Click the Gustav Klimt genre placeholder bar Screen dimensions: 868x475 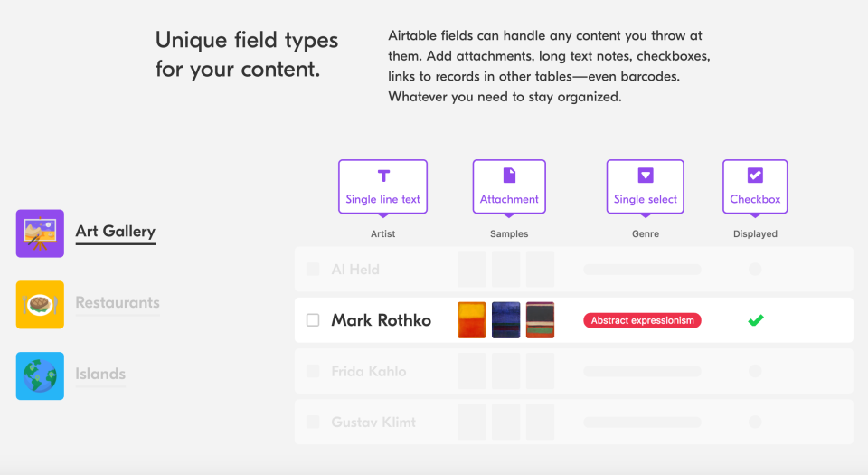click(x=642, y=423)
